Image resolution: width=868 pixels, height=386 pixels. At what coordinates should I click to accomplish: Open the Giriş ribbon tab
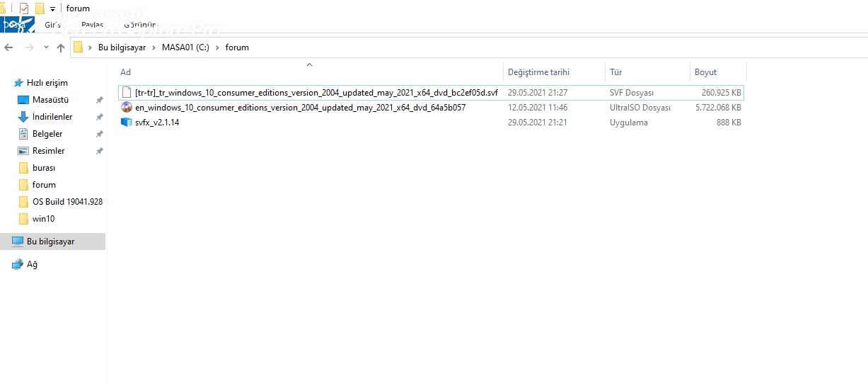pos(53,25)
